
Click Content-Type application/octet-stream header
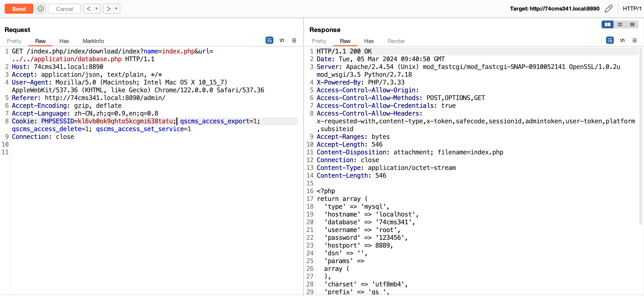coord(386,168)
